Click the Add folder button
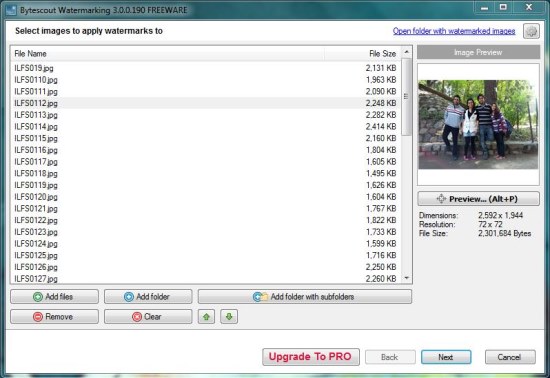 pos(148,297)
